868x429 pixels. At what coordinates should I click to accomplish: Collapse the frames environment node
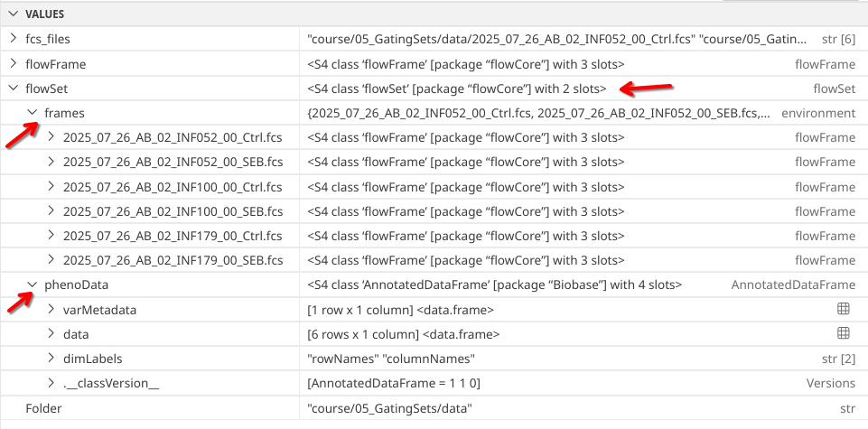click(x=32, y=113)
